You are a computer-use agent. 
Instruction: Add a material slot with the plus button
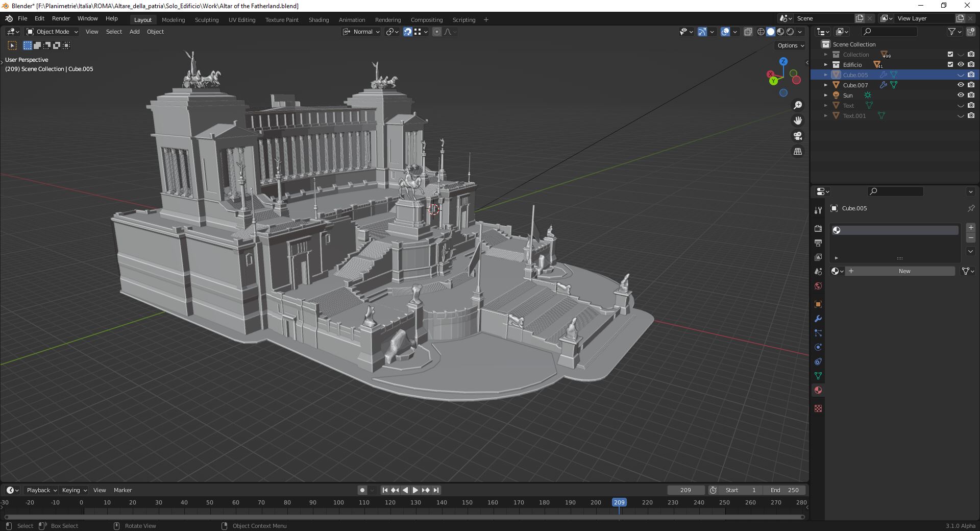[971, 228]
